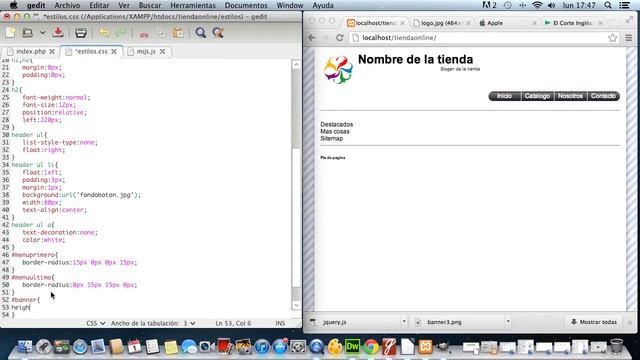640x360 pixels.
Task: Undo the last edit in gedit
Action: coord(104,33)
